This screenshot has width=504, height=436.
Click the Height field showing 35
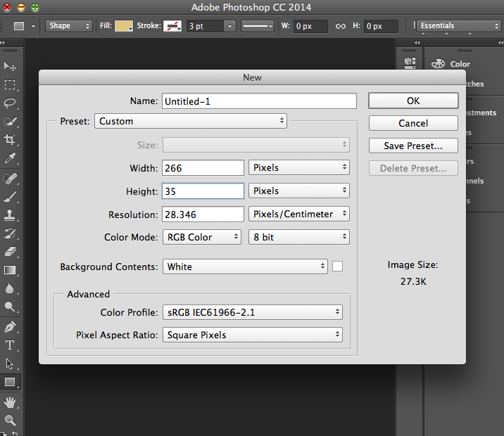[203, 191]
